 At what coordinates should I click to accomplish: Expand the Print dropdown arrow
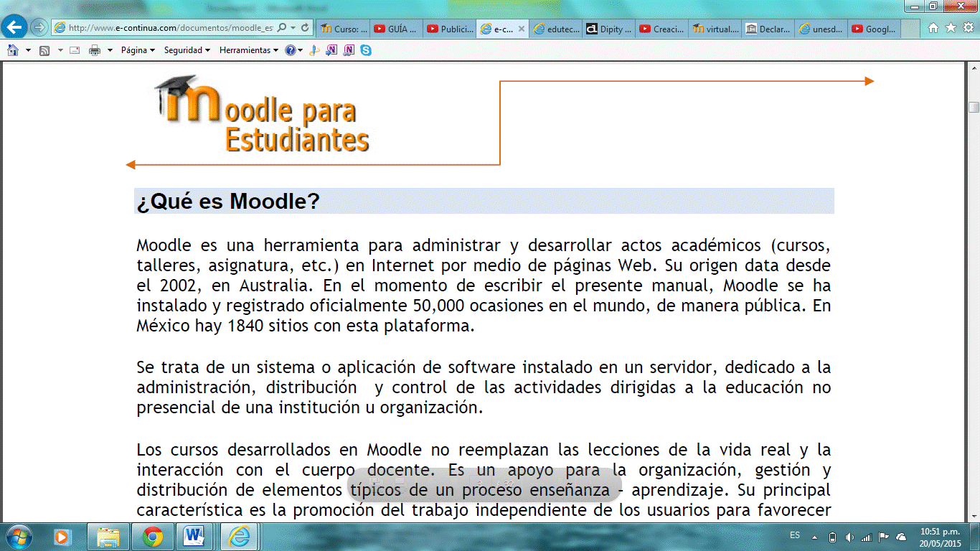click(110, 50)
